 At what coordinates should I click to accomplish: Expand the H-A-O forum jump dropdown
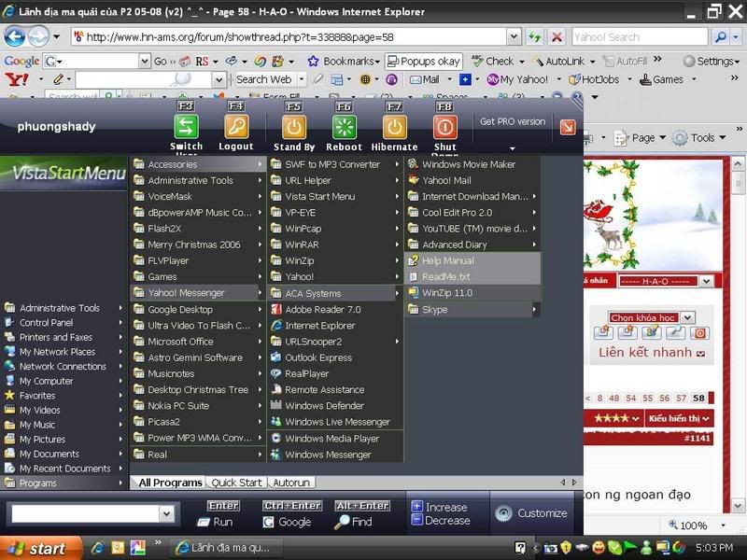(x=705, y=281)
